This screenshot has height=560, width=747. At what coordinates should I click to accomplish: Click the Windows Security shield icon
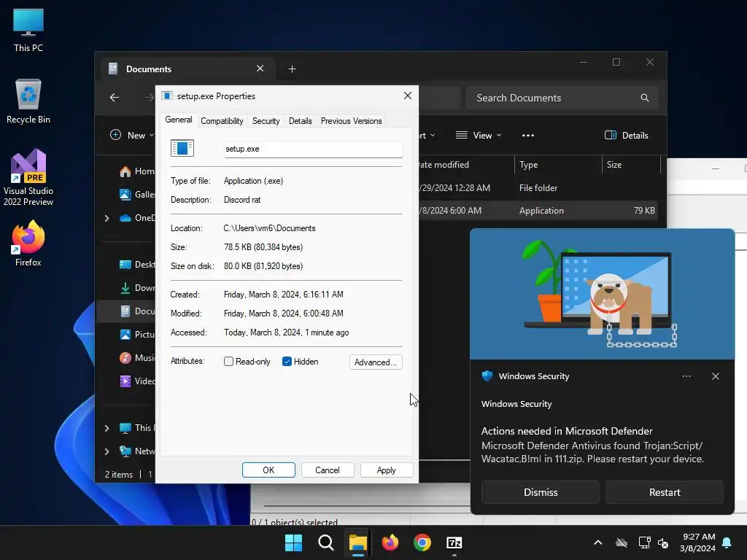click(x=487, y=376)
